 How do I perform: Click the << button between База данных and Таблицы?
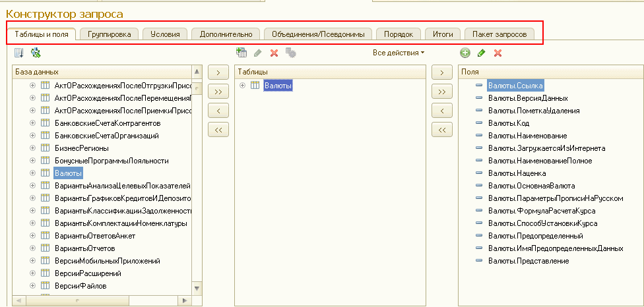(x=218, y=130)
